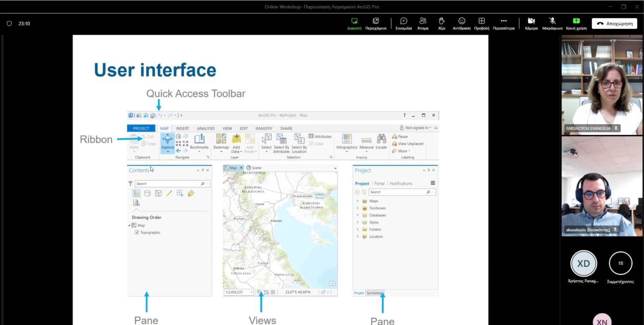Click the Contents pane search field

point(168,184)
